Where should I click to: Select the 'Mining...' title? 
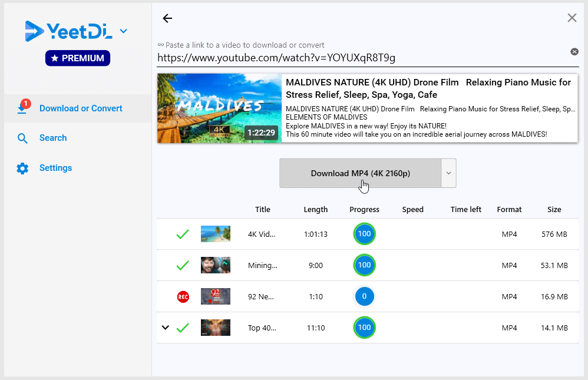click(x=263, y=265)
